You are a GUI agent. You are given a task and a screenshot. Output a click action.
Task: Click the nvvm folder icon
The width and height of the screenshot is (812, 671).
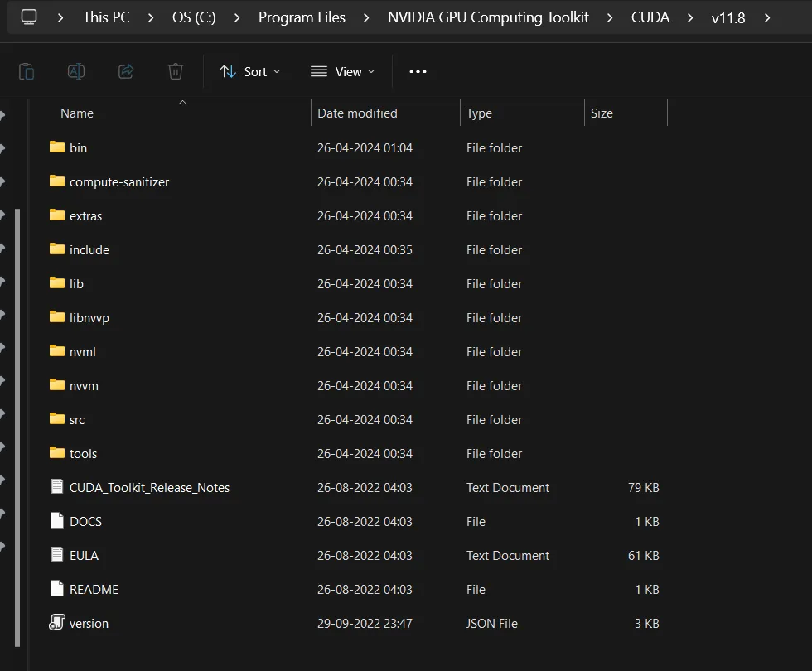[57, 384]
